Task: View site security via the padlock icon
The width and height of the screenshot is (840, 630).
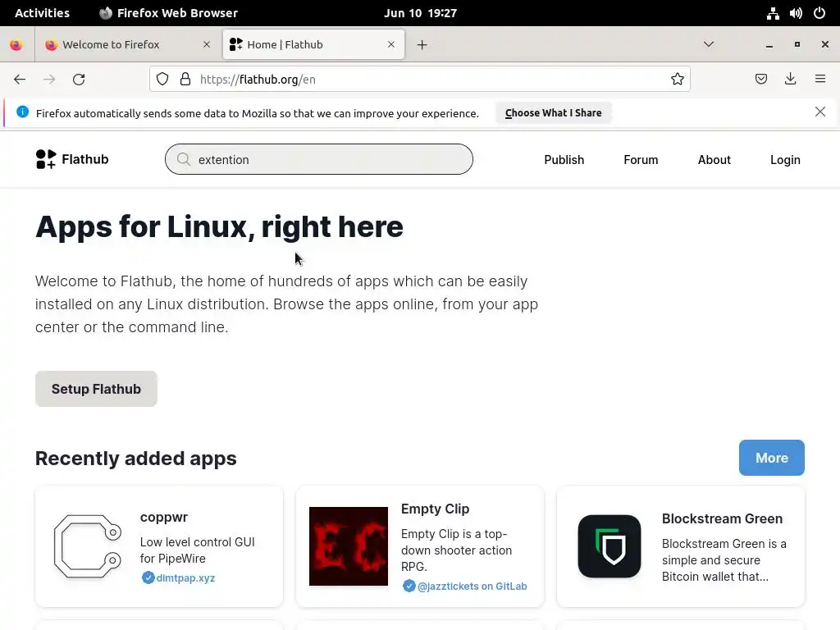Action: [x=185, y=80]
